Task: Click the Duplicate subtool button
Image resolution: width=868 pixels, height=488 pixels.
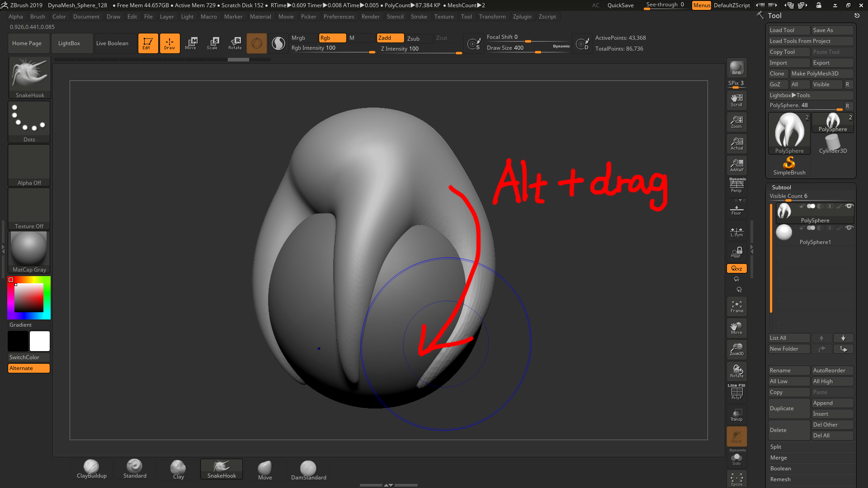Action: (789, 408)
